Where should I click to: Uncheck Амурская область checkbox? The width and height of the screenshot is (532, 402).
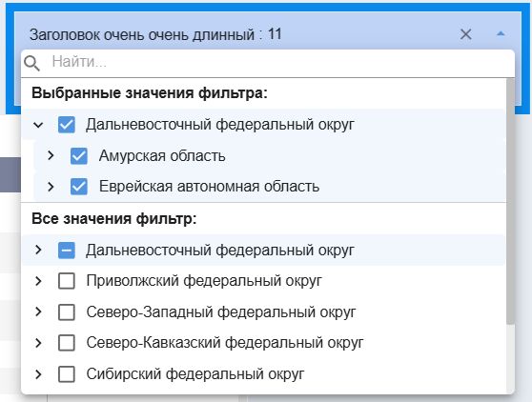pyautogui.click(x=79, y=156)
